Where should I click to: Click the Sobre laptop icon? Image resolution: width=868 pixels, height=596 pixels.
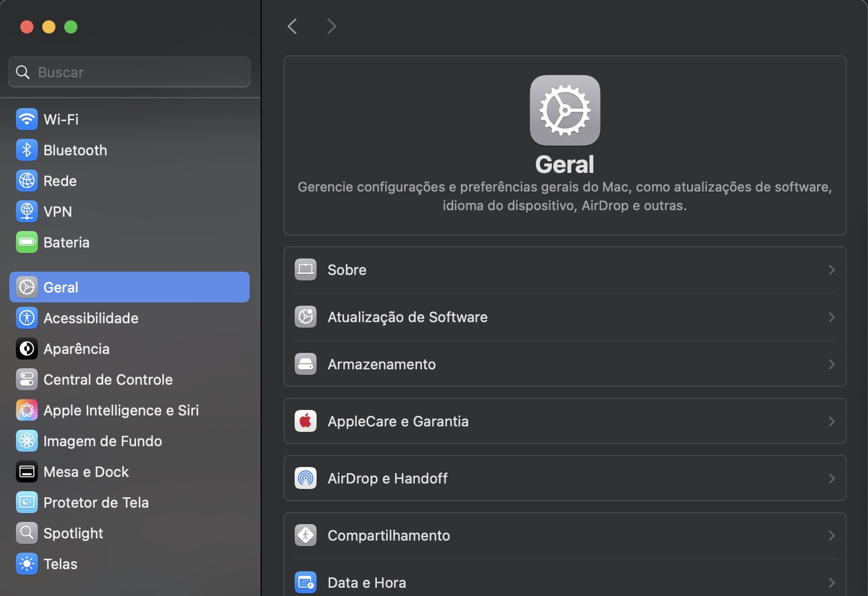(x=306, y=269)
